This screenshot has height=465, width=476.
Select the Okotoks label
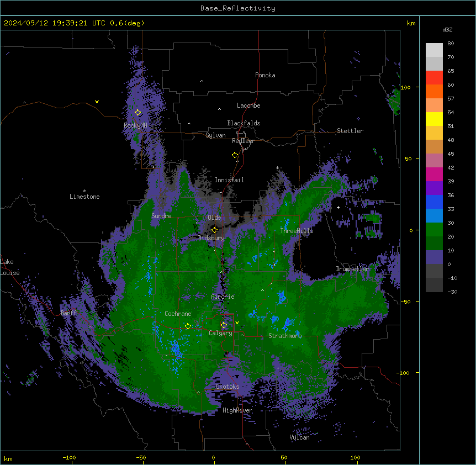tap(228, 387)
